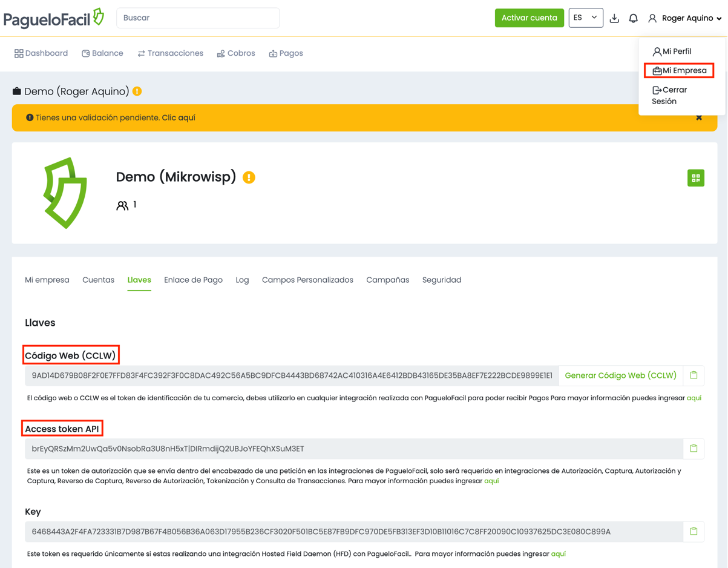Click the Access token API value field
The height and width of the screenshot is (568, 728).
point(354,449)
